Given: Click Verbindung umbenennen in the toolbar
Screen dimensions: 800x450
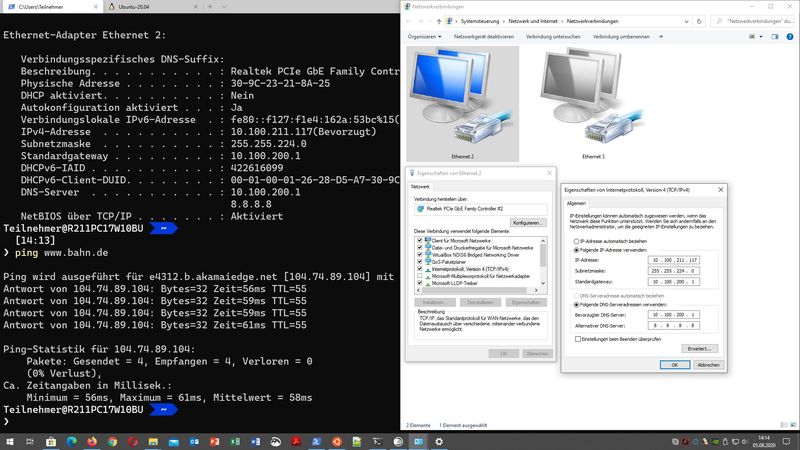Looking at the screenshot, I should coord(621,37).
